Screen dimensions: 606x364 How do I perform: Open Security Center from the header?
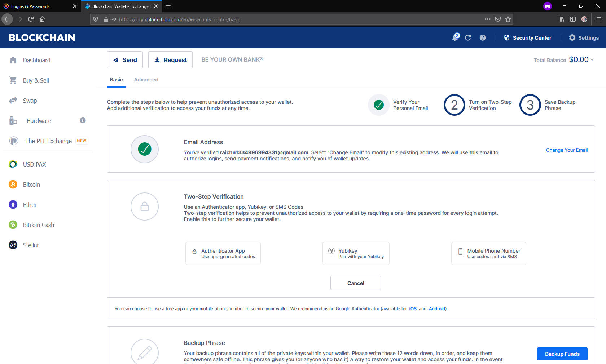[527, 38]
